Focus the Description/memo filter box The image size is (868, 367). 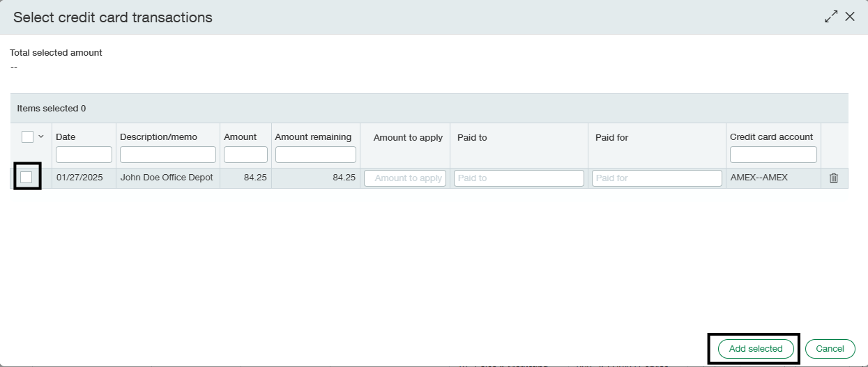pyautogui.click(x=168, y=155)
